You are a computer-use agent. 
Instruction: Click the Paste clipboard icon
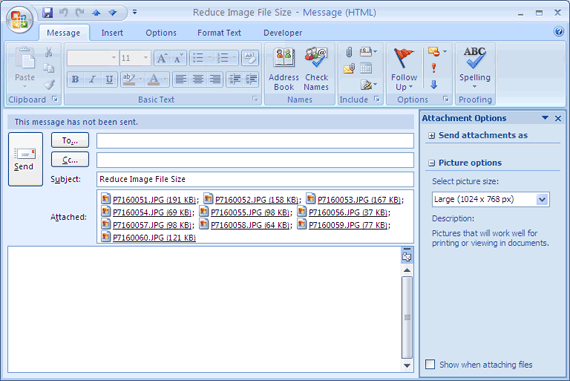[25, 59]
